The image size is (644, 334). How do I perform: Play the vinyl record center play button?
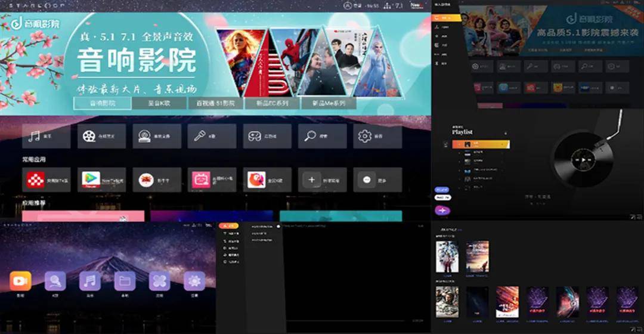[583, 160]
